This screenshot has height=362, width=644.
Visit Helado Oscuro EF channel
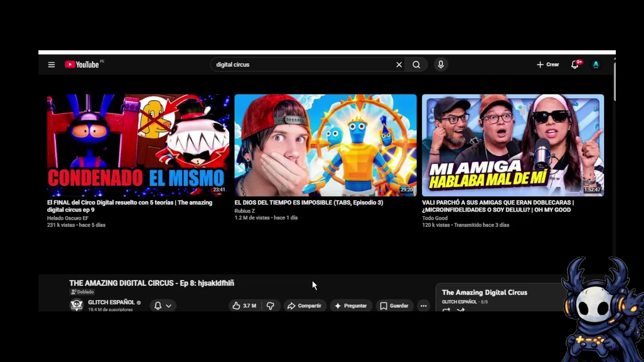tap(68, 218)
